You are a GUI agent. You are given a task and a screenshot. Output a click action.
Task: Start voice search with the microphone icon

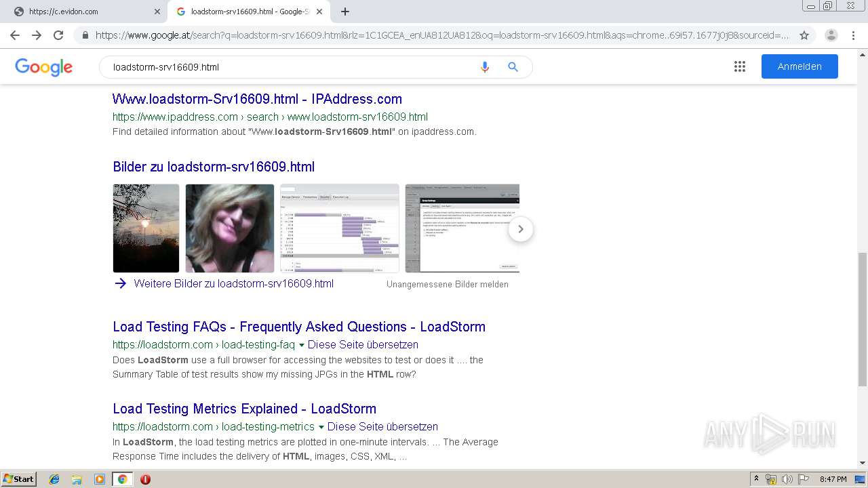coord(484,67)
